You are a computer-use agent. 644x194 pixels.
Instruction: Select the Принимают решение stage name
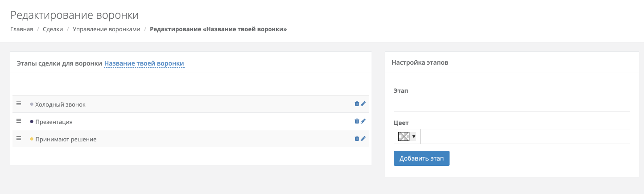click(x=66, y=139)
